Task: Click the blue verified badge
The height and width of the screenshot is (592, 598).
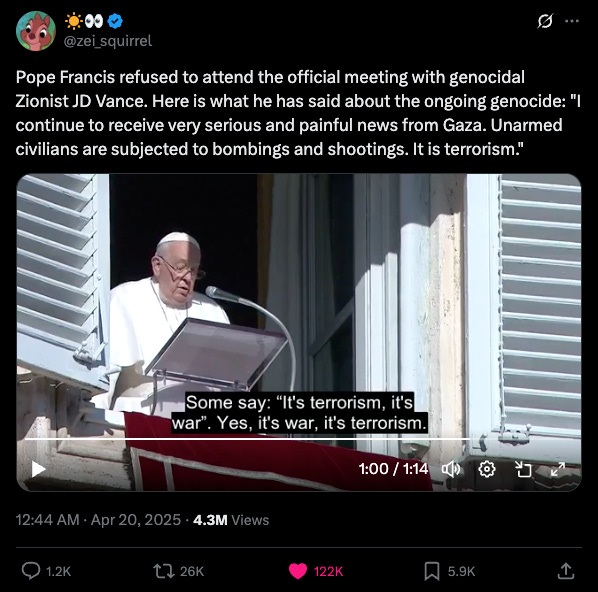Action: pos(115,21)
